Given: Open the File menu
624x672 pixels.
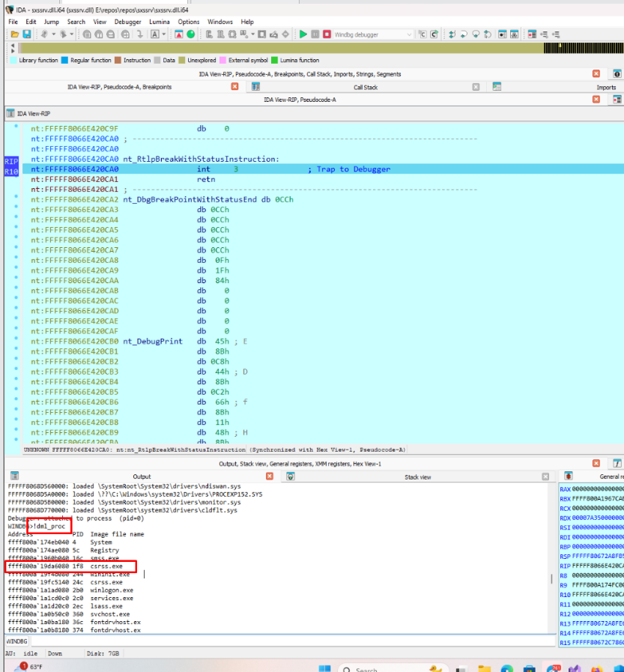Looking at the screenshot, I should pyautogui.click(x=13, y=22).
